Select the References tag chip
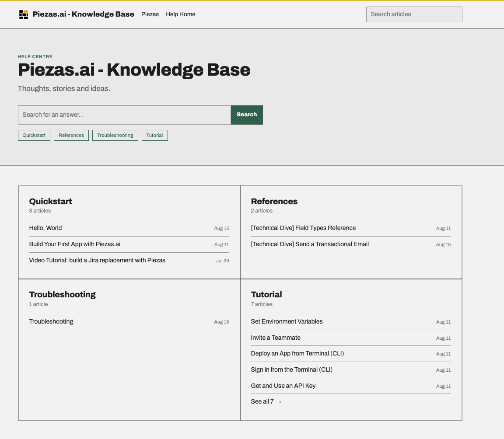504x439 pixels. point(71,135)
